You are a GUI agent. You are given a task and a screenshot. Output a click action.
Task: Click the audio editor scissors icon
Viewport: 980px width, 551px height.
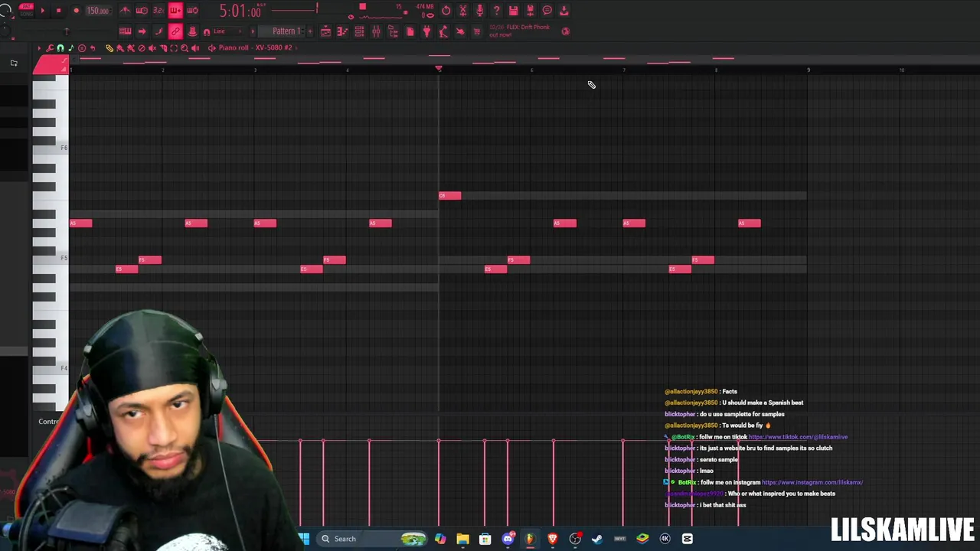pos(463,10)
